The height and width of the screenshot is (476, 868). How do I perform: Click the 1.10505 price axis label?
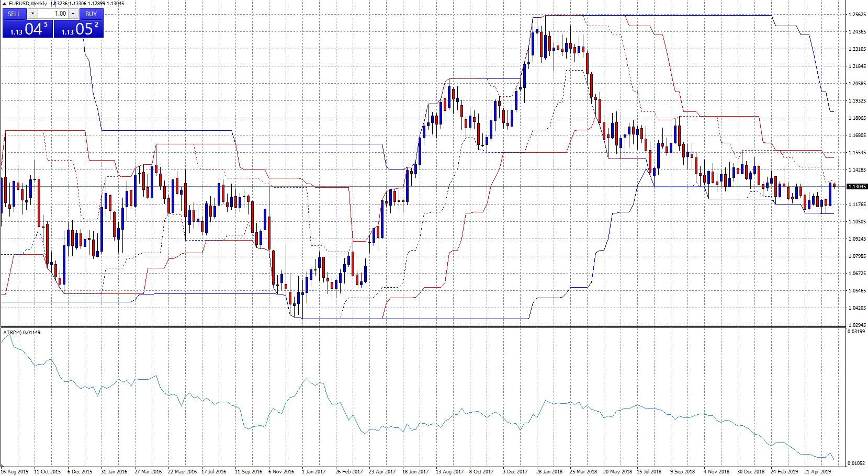coord(857,222)
